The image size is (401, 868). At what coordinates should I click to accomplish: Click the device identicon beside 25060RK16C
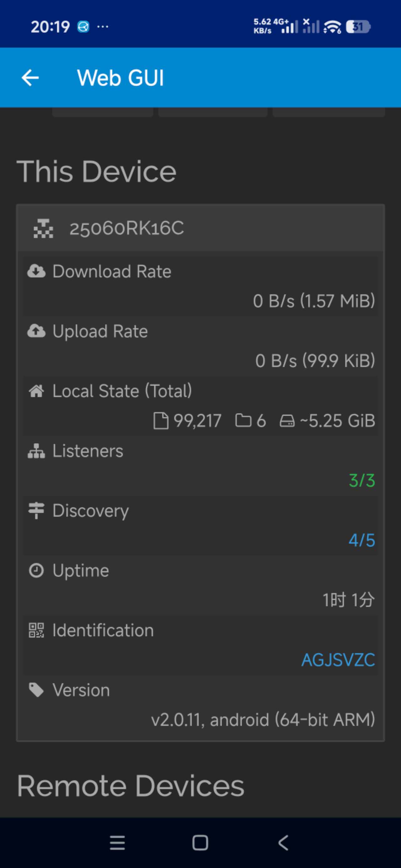[44, 228]
